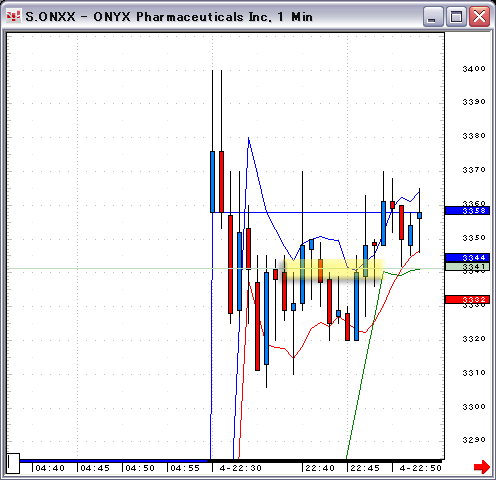Select the blue 3358 price marker
The height and width of the screenshot is (480, 496).
(467, 210)
